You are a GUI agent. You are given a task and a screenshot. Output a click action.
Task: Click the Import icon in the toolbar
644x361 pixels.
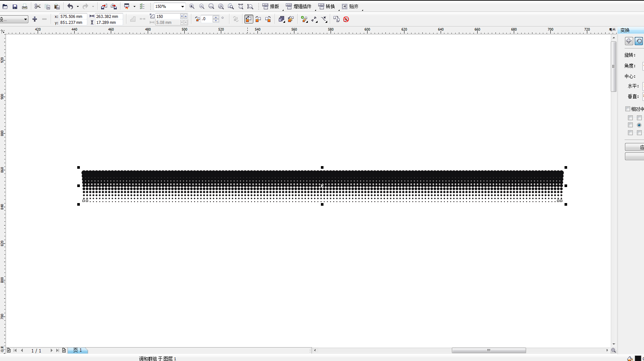click(x=104, y=7)
